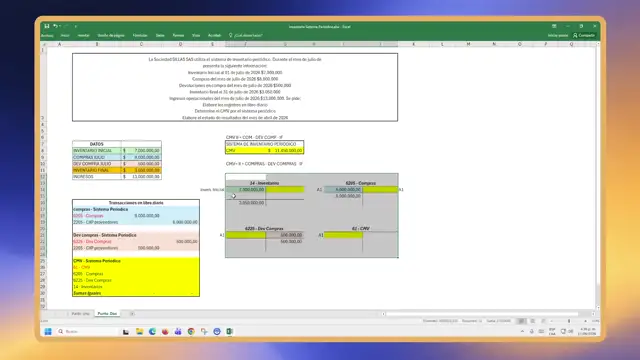This screenshot has width=640, height=360.
Task: Undo the last action in Excel
Action: (55, 26)
